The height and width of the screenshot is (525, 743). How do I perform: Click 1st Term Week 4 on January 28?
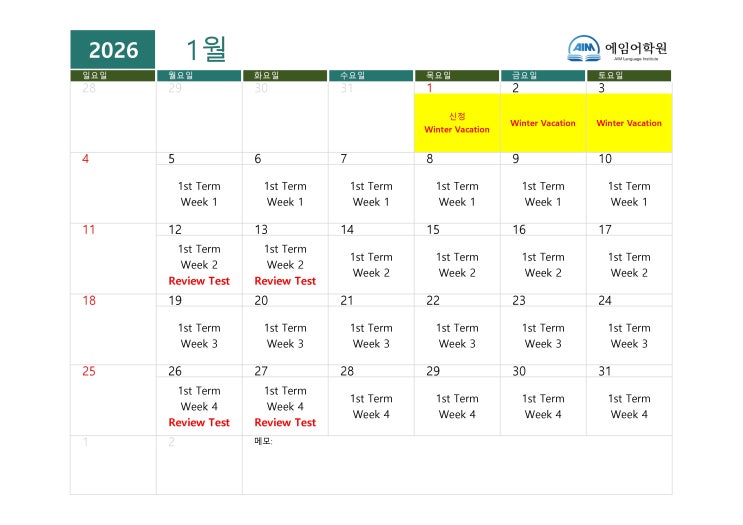point(371,406)
